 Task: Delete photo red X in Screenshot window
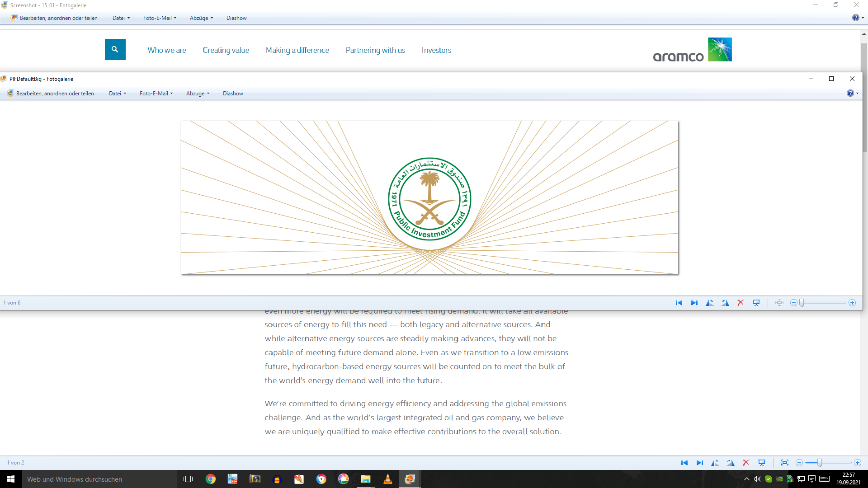[x=746, y=463]
